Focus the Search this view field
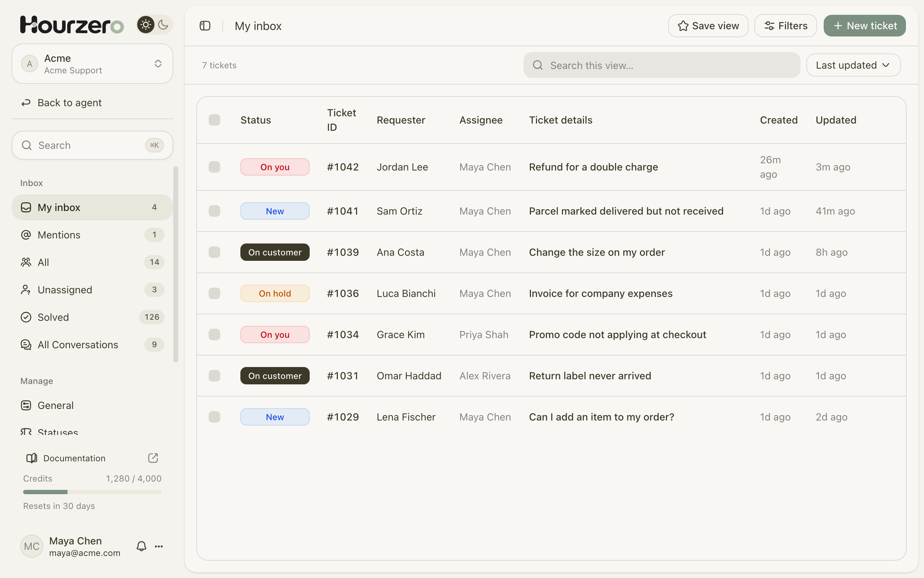 pyautogui.click(x=661, y=65)
